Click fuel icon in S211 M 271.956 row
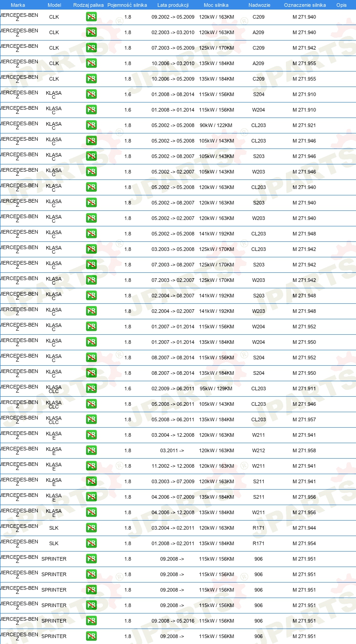This screenshot has width=356, height=644. pos(91,497)
